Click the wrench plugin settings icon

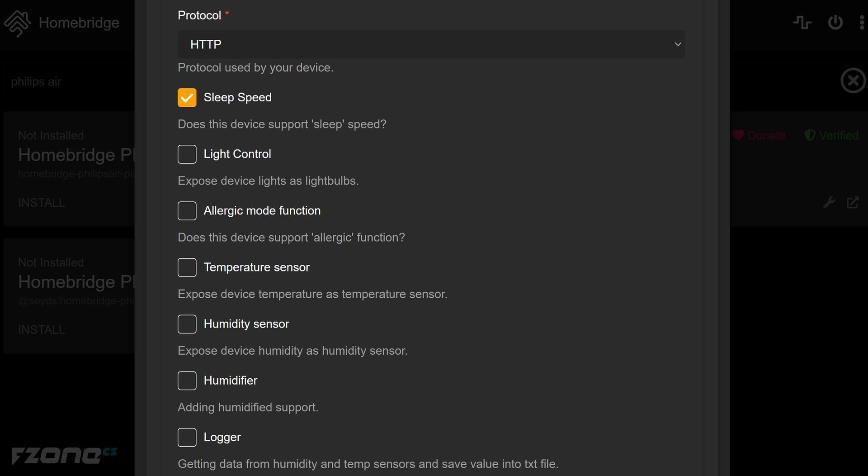[x=829, y=202]
